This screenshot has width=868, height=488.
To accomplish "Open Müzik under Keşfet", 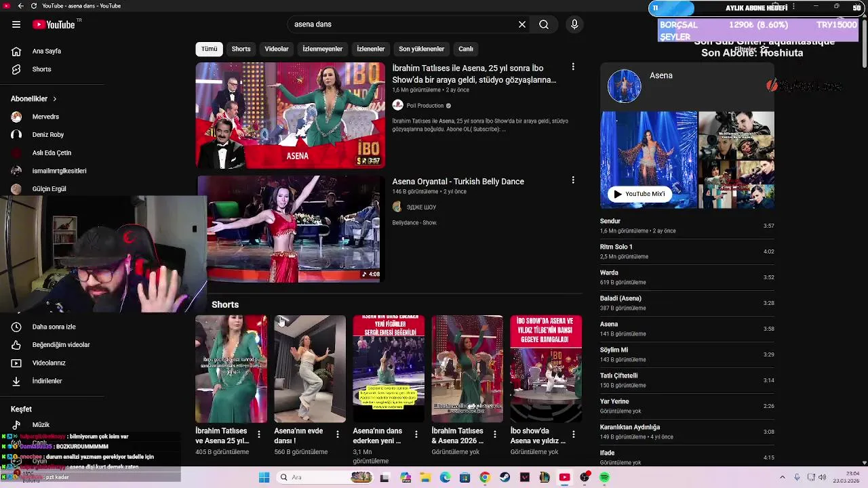I will [x=41, y=425].
